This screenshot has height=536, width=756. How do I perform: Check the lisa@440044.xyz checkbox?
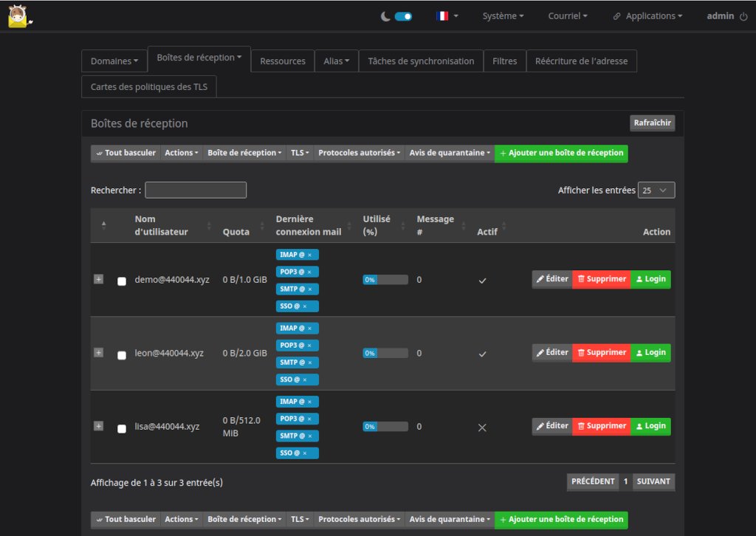pos(122,428)
